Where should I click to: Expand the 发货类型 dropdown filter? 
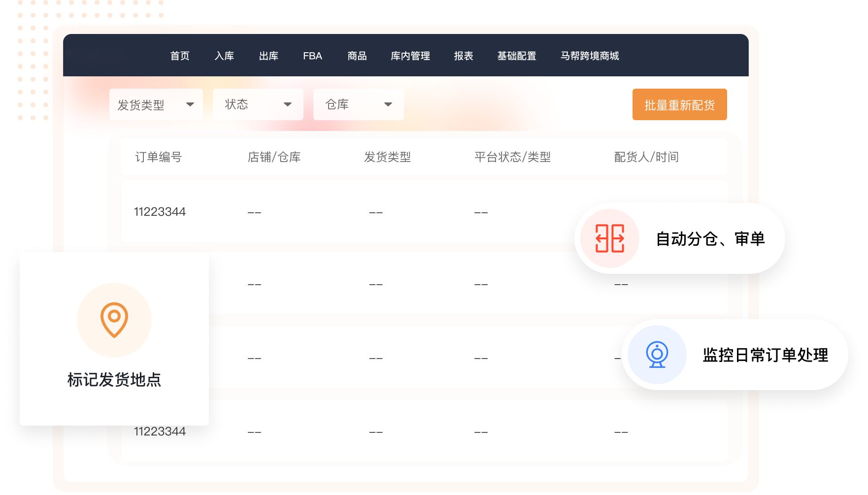pyautogui.click(x=156, y=104)
